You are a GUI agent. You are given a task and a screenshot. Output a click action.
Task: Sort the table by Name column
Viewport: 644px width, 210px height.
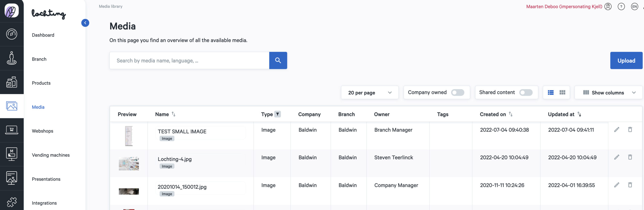(173, 114)
